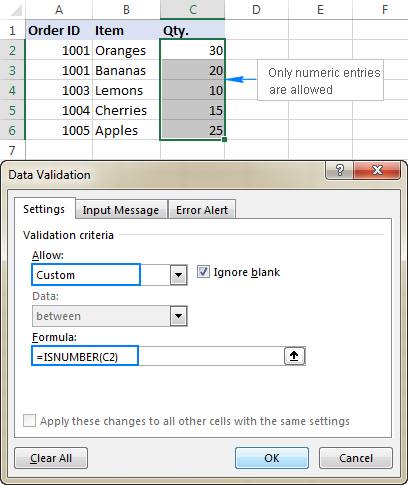408x485 pixels.
Task: Click the Clear All button
Action: pos(51,458)
